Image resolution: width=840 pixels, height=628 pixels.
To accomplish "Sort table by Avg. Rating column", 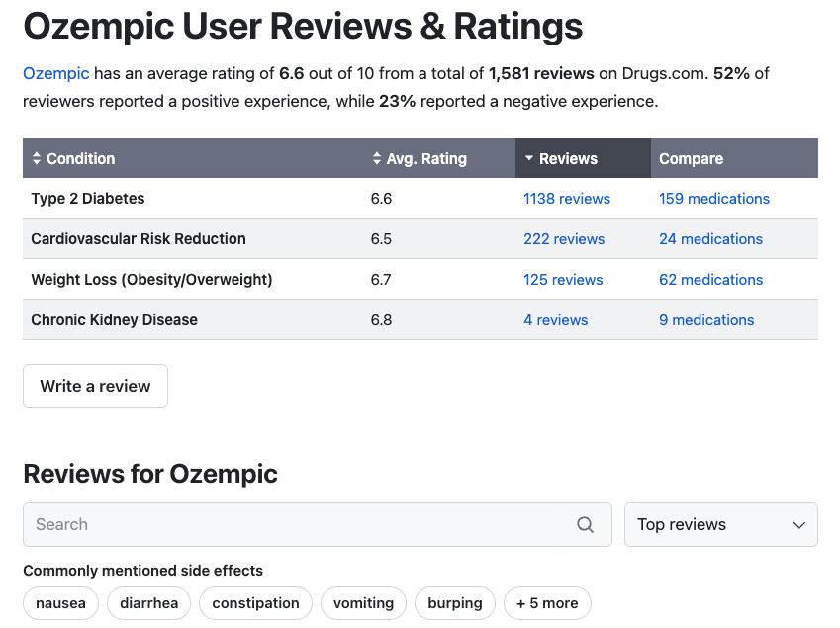I will pos(420,158).
